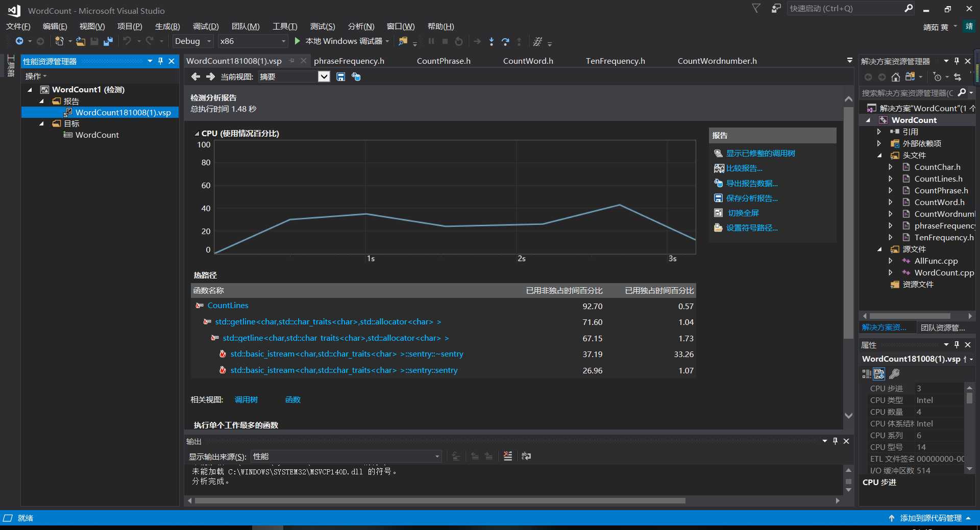
Task: Open the 操作 actions dropdown
Action: click(x=36, y=76)
